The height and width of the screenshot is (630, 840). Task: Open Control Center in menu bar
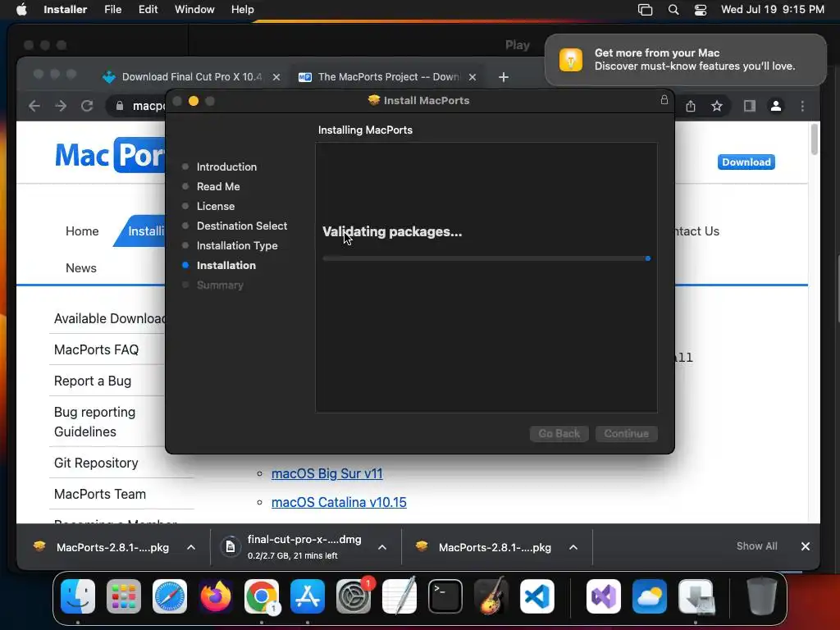pos(701,10)
